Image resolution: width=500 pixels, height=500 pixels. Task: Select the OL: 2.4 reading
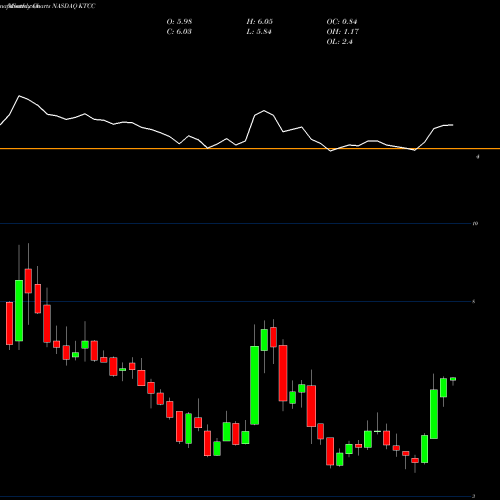(340, 42)
